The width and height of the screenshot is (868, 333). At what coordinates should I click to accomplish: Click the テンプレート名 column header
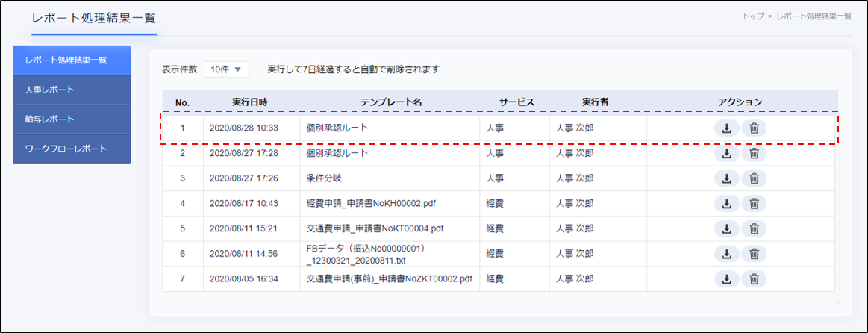point(391,102)
